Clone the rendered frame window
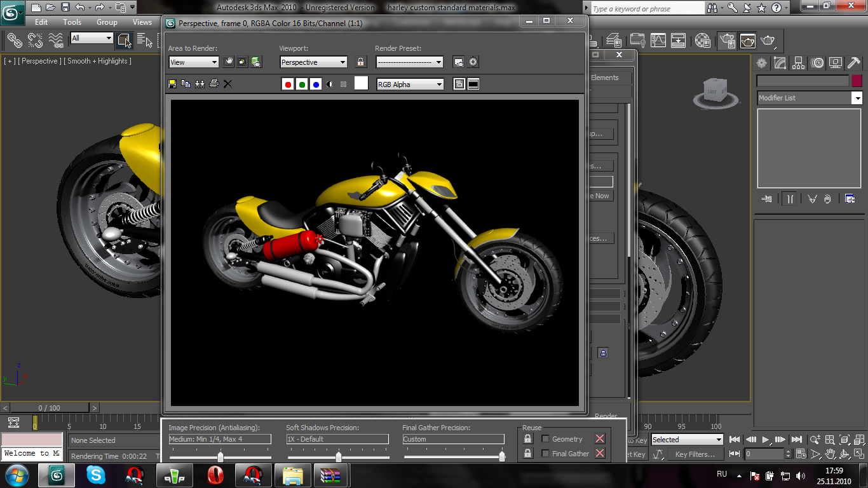Viewport: 868px width, 488px height. tap(200, 84)
